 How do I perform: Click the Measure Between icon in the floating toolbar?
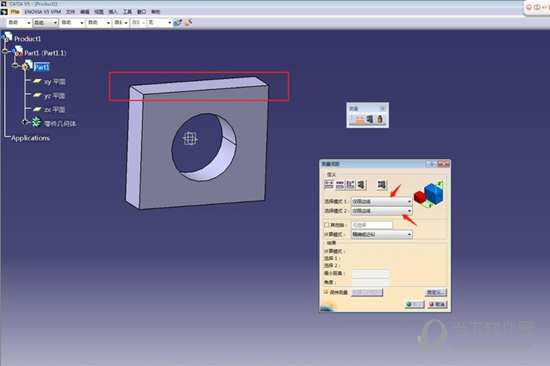coord(360,120)
